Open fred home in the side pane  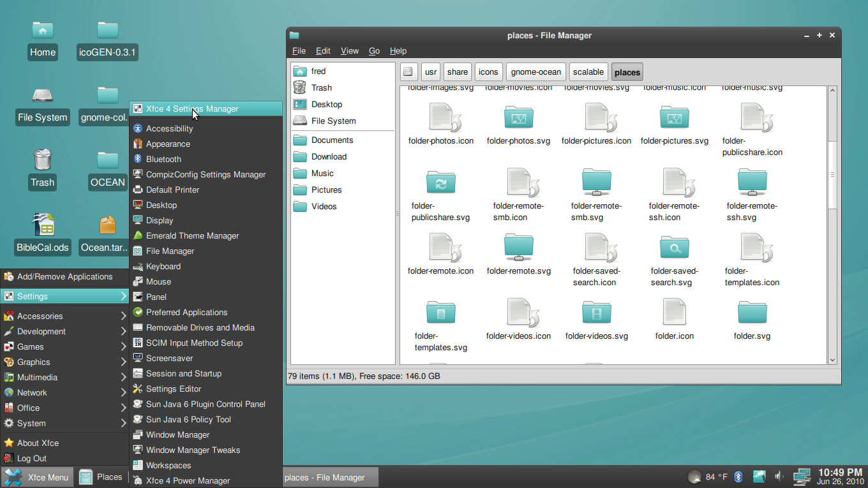click(x=343, y=71)
